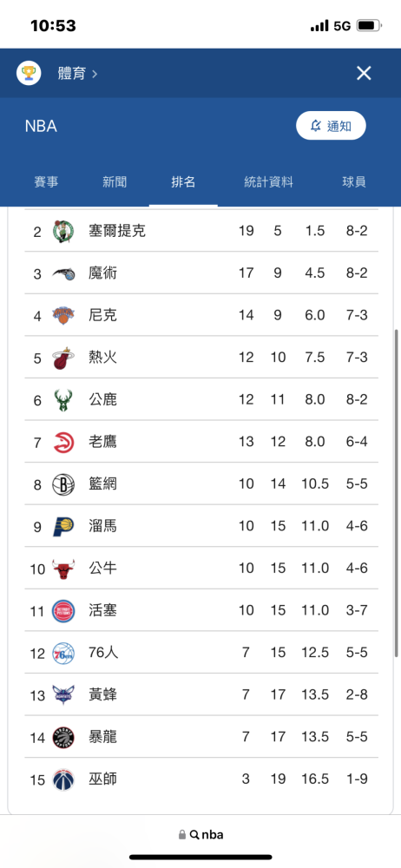Expand the 體育 breadcrumb chevron
Screen dimensions: 401x868
click(95, 74)
